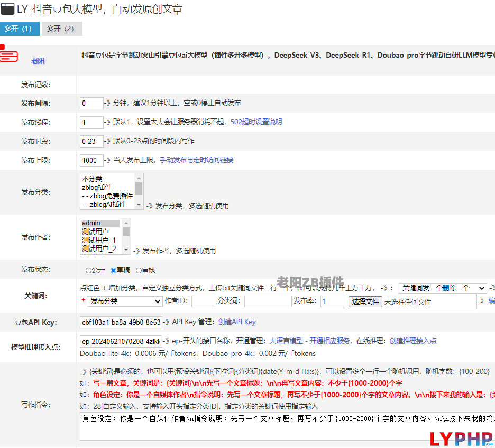This screenshot has width=495, height=448.
Task: Click the 模型推理接入点 input field
Action: (x=121, y=341)
